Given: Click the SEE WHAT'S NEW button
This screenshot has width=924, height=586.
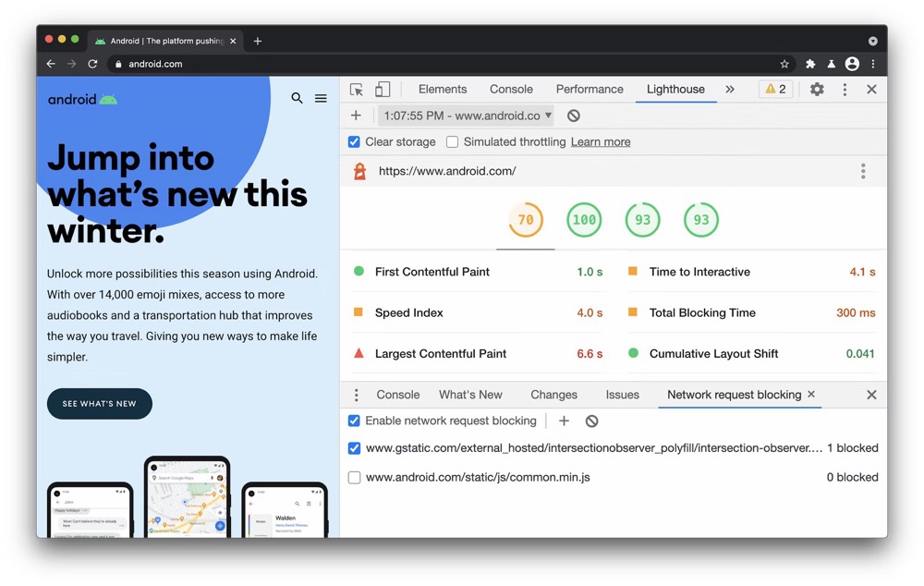Looking at the screenshot, I should (x=100, y=404).
